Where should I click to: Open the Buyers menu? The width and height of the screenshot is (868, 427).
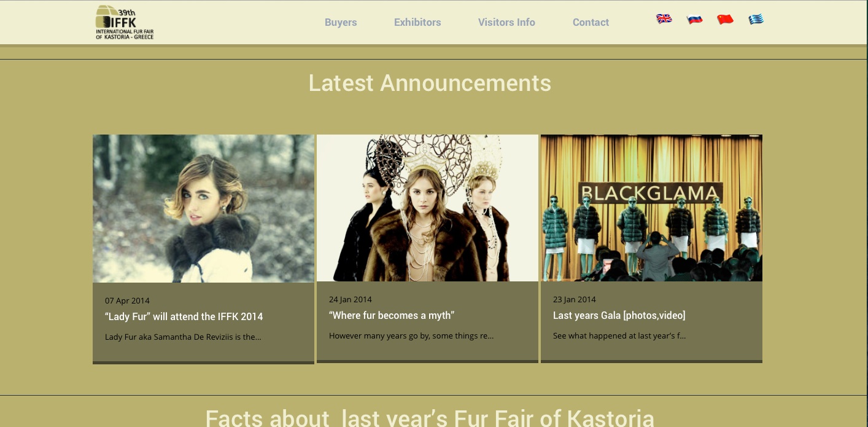click(341, 23)
